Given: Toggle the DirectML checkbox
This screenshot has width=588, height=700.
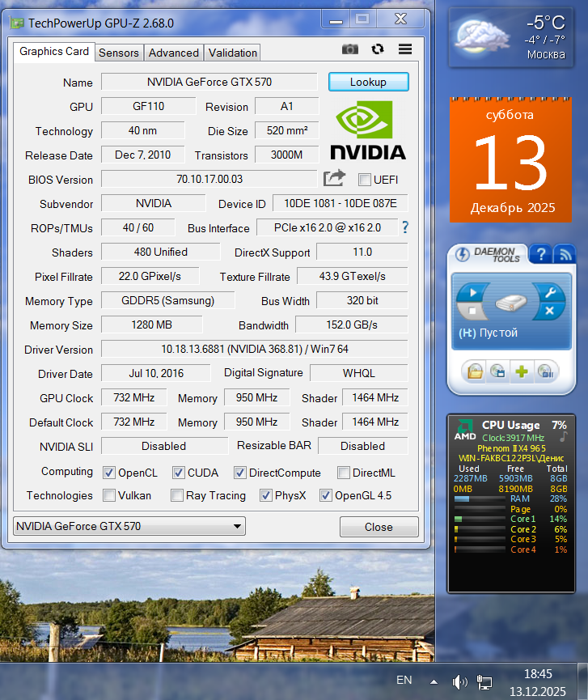Looking at the screenshot, I should [344, 473].
